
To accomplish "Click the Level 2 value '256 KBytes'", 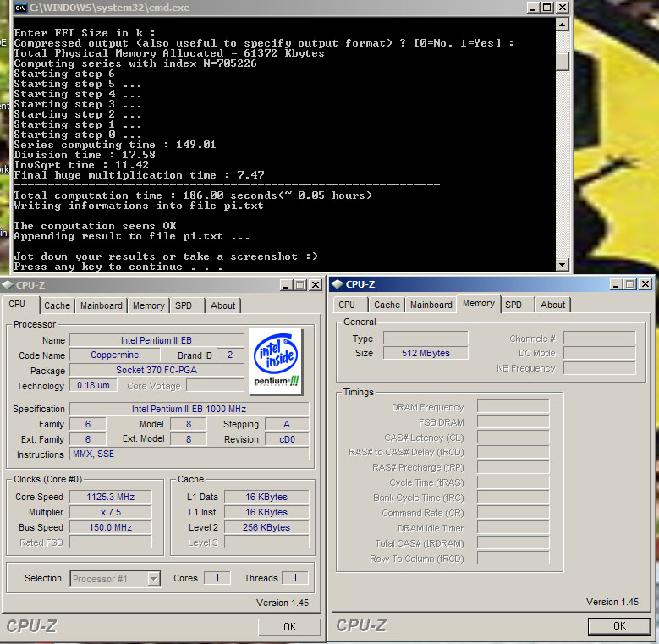I will pyautogui.click(x=266, y=527).
